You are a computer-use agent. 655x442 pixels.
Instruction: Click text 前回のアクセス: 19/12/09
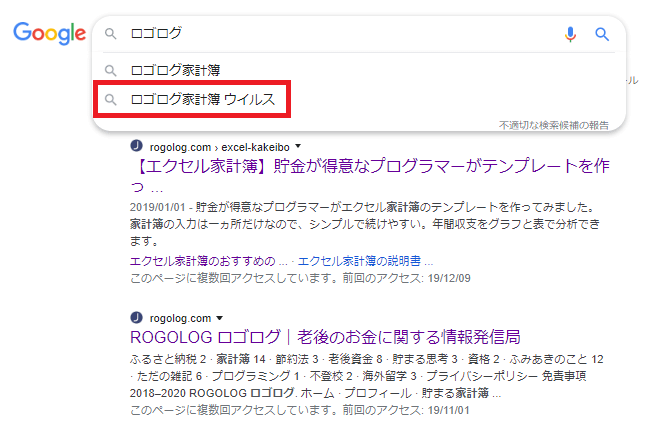pos(406,278)
